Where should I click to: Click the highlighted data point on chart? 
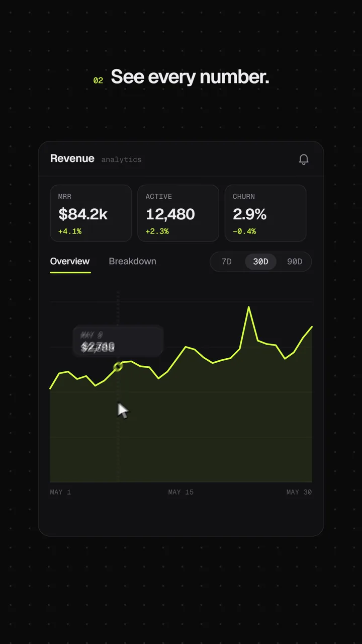tap(118, 367)
